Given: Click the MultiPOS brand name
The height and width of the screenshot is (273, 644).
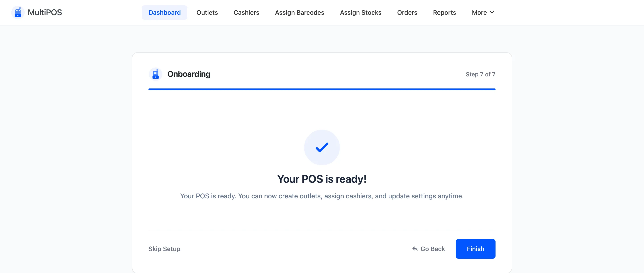Looking at the screenshot, I should [45, 13].
